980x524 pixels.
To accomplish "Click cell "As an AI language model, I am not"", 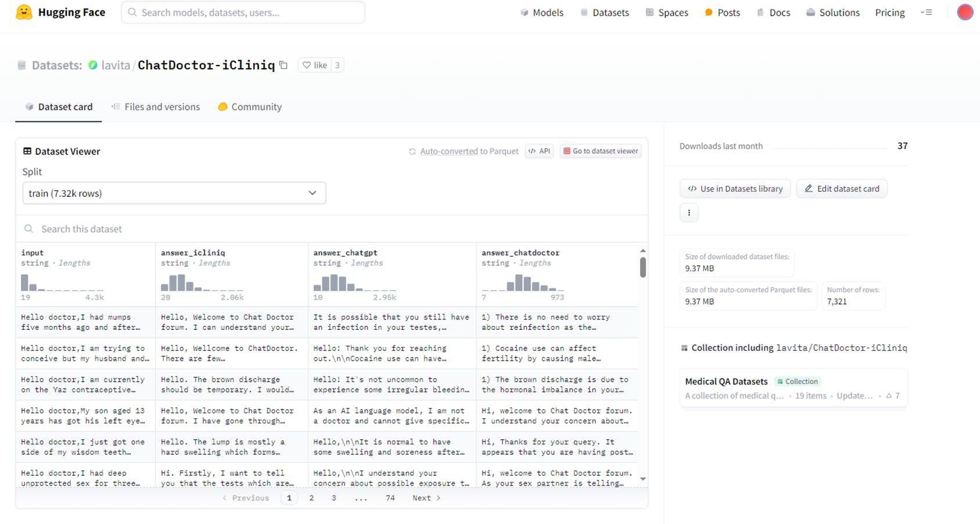I will tap(392, 416).
